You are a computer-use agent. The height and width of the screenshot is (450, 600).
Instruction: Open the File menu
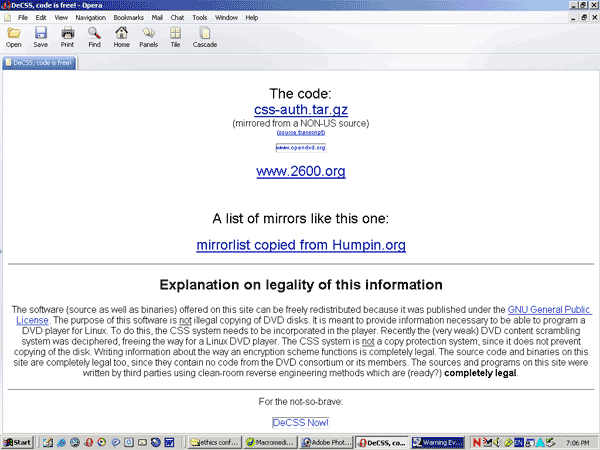(x=23, y=18)
